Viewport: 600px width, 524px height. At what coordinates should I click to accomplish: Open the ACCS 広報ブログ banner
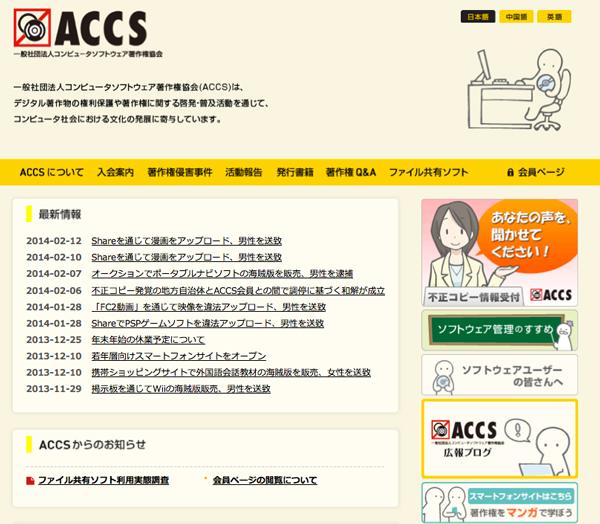pyautogui.click(x=498, y=438)
